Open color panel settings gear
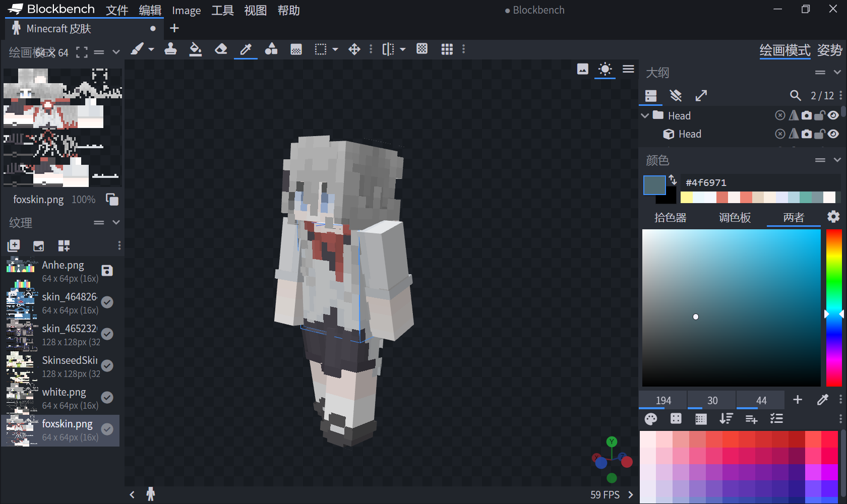847x504 pixels. click(x=833, y=217)
